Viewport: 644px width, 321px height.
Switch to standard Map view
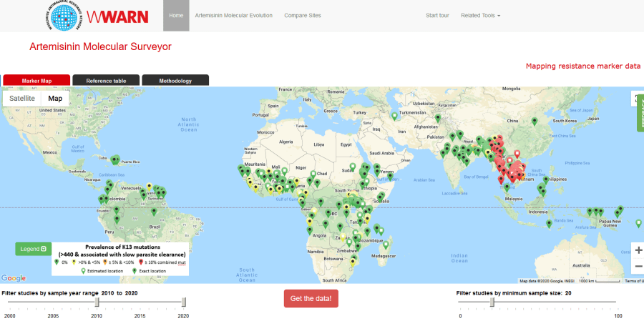point(55,98)
